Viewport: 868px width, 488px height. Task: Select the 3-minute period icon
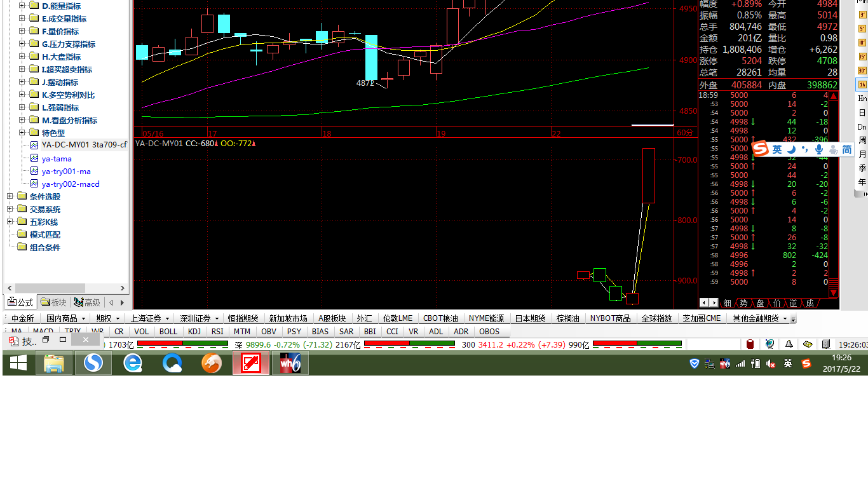point(862,15)
